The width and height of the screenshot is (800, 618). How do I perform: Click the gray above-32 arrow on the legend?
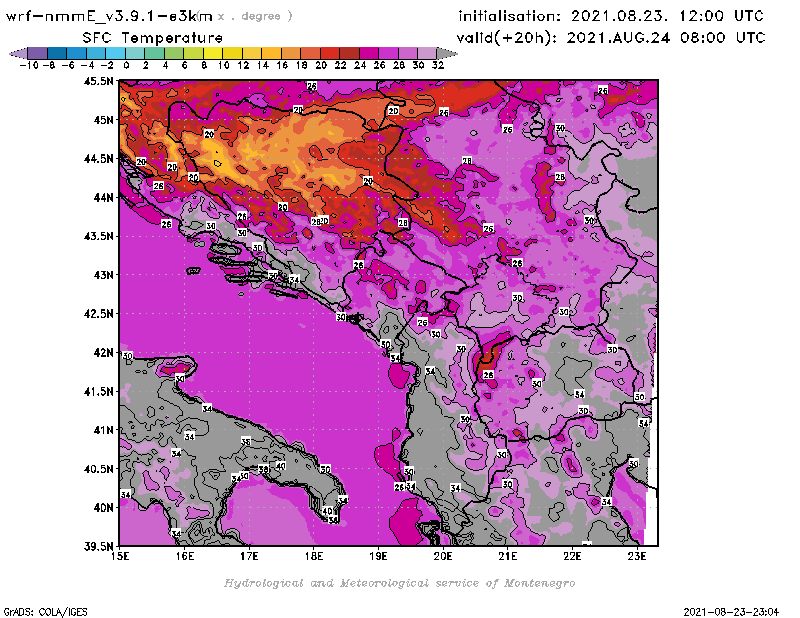(x=447, y=53)
